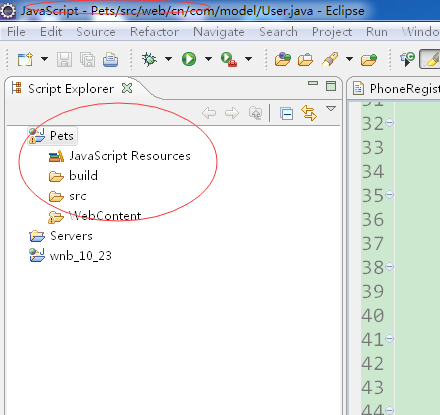Open the Source menu
The width and height of the screenshot is (440, 415).
pyautogui.click(x=96, y=32)
